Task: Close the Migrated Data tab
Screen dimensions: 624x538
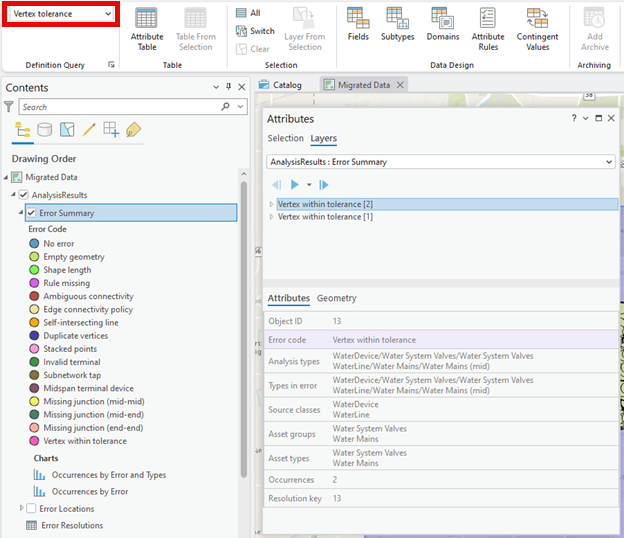Action: (400, 85)
